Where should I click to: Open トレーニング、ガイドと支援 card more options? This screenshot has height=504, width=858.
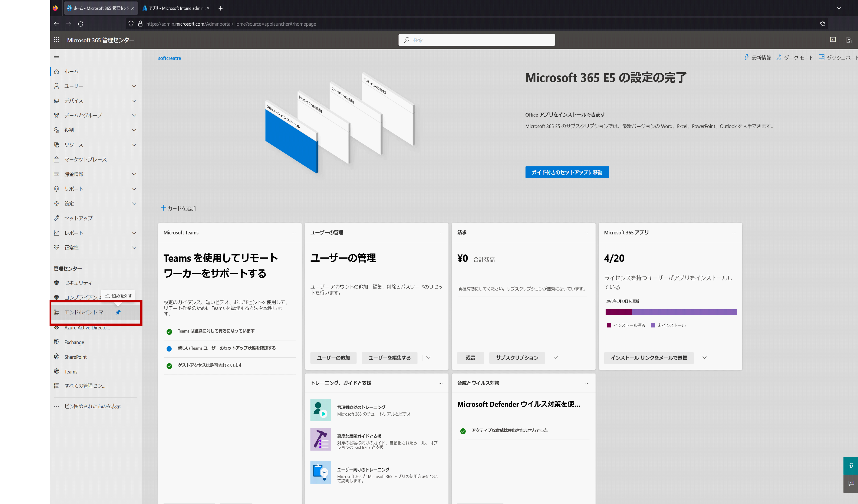tap(440, 383)
